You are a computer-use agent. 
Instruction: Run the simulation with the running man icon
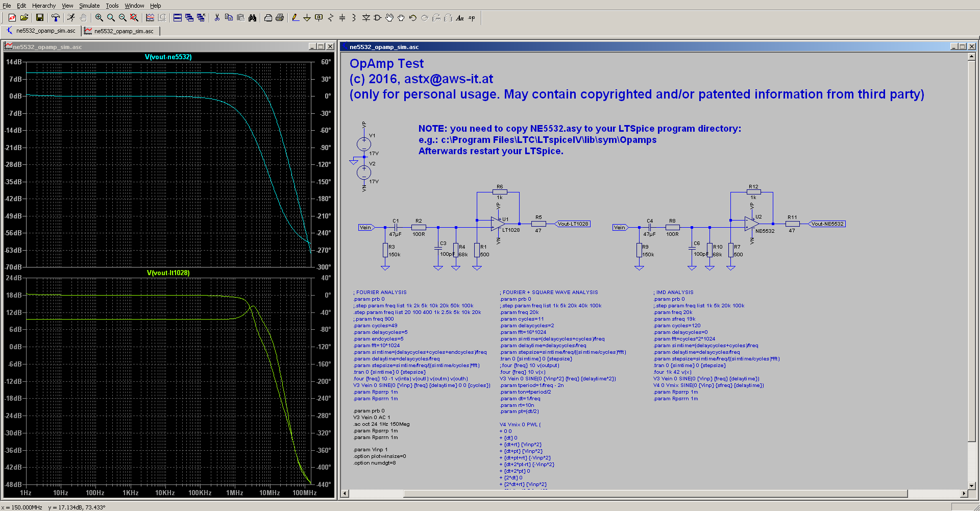(71, 18)
